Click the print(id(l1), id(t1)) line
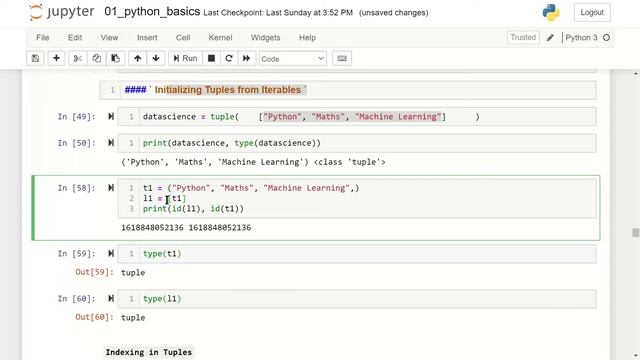Screen dimensions: 640x360 coord(193,209)
